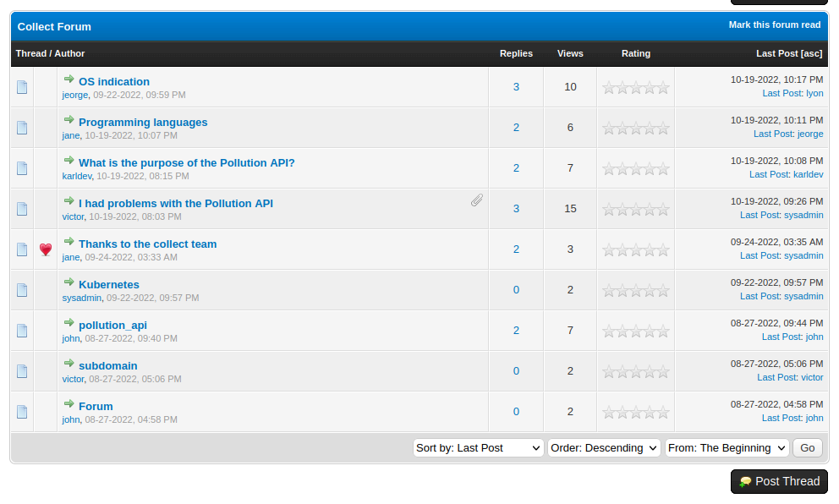Sort by Views column header
The image size is (839, 504).
[x=570, y=53]
